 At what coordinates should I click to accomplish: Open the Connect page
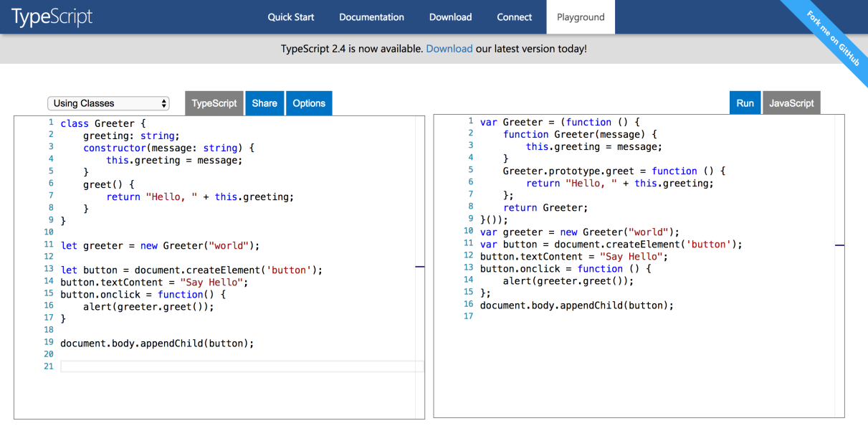coord(515,17)
